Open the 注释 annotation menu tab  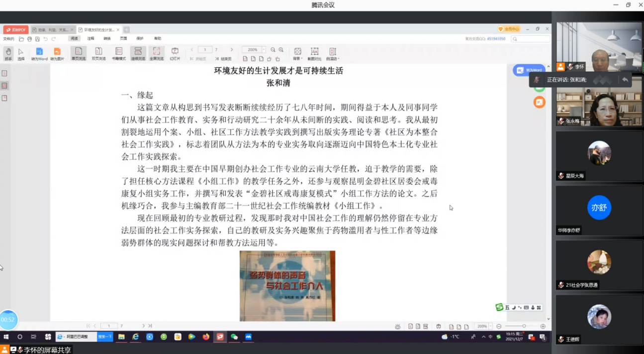coord(91,38)
